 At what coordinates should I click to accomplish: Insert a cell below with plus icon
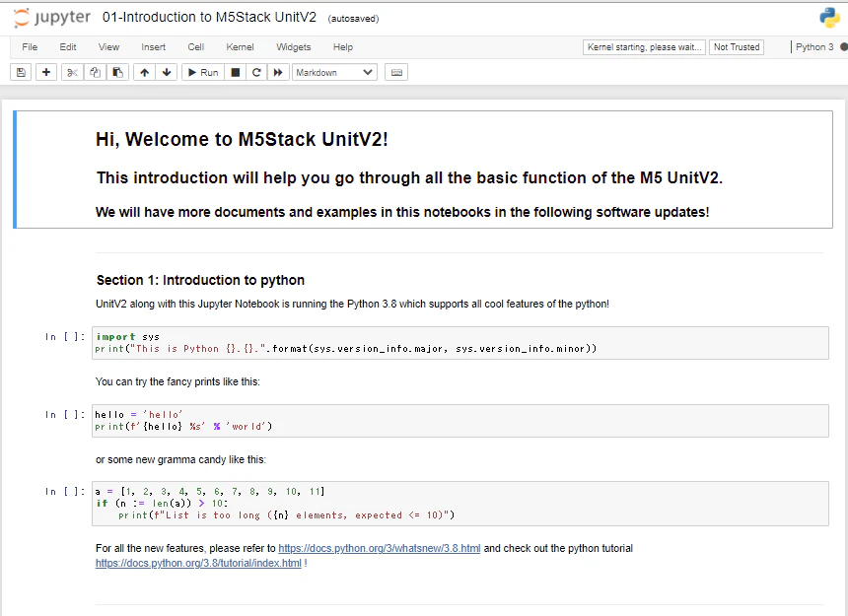click(x=46, y=72)
